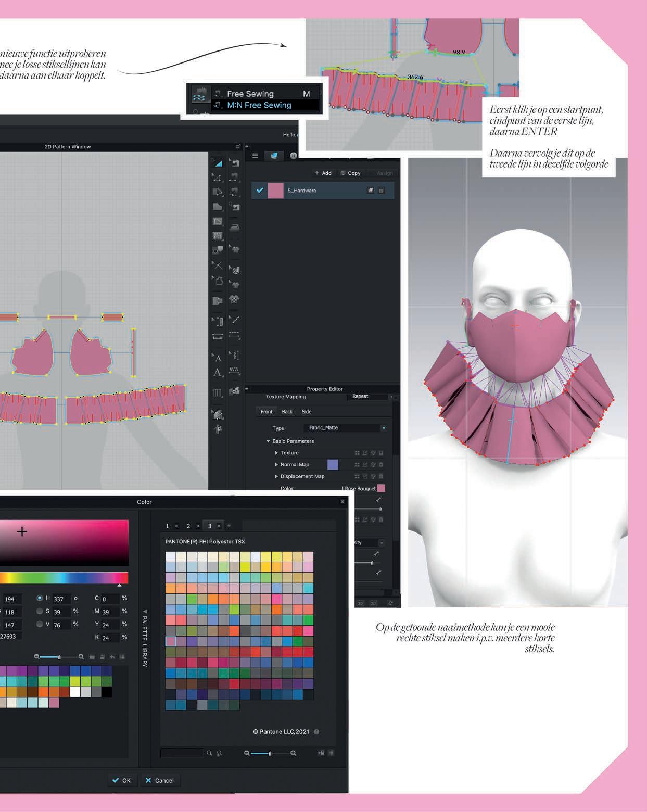Screen dimensions: 647x812
Task: Expand the Texture row
Action: 276,453
